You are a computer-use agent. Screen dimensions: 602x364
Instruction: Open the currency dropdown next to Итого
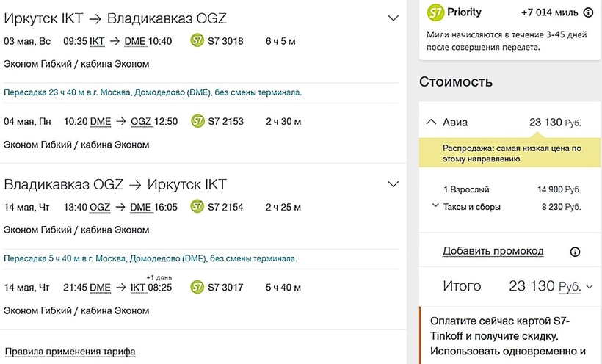tap(589, 286)
